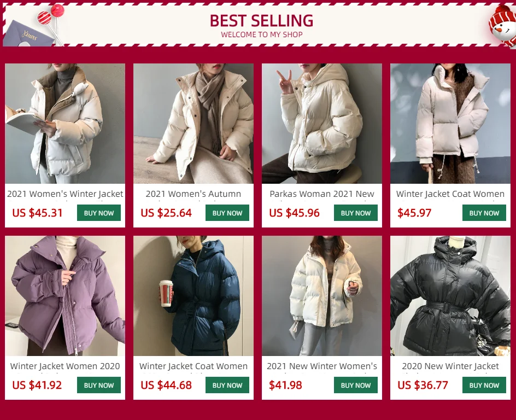
Task: Open the beige jacket with scarf photo
Action: 193,124
